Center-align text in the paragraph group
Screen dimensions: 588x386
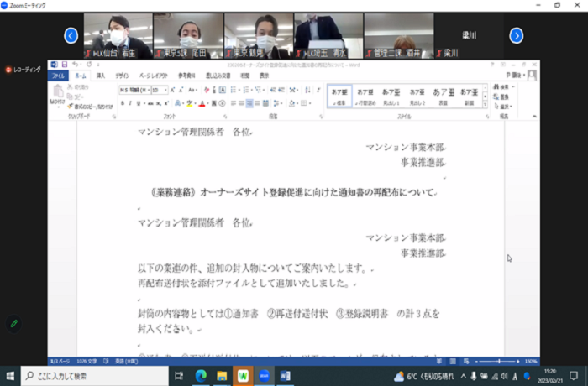coord(242,103)
